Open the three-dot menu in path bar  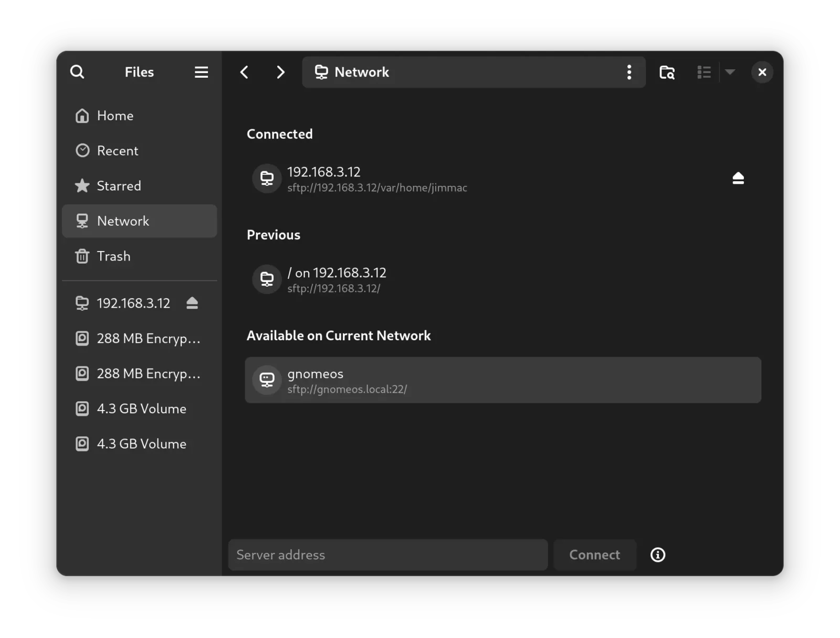(629, 72)
